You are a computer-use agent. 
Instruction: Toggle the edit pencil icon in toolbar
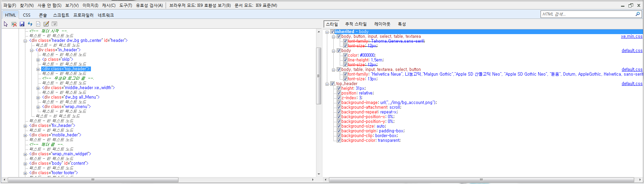tap(46, 24)
